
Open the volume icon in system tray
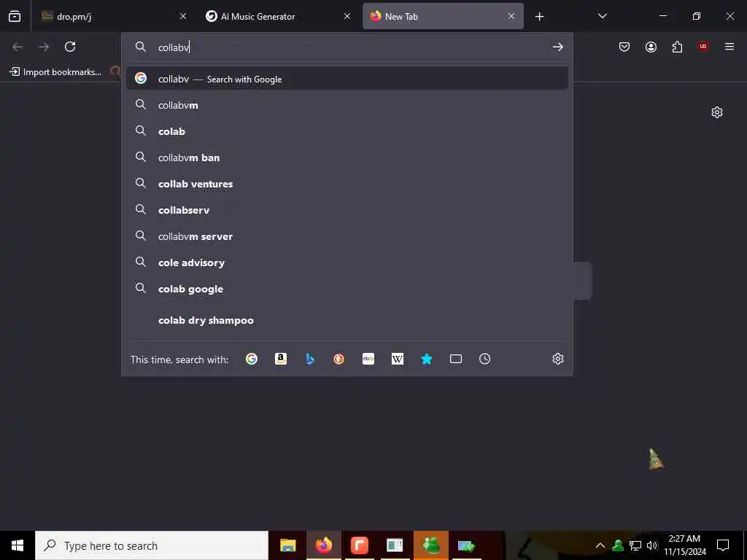click(x=652, y=545)
